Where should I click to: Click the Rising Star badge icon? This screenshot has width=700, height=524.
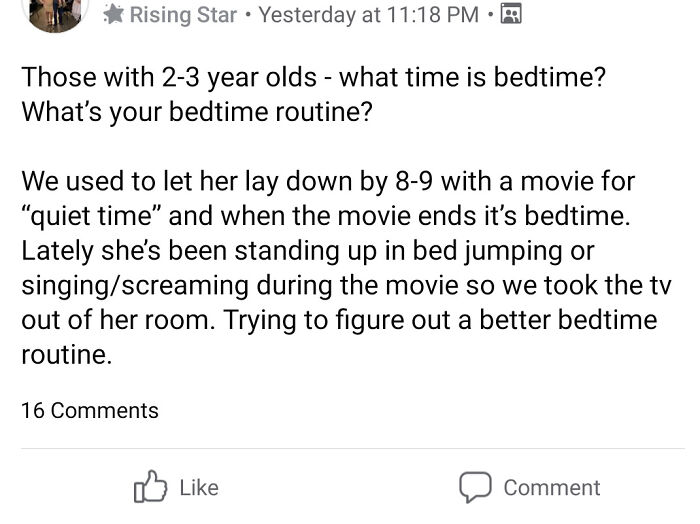[x=113, y=15]
